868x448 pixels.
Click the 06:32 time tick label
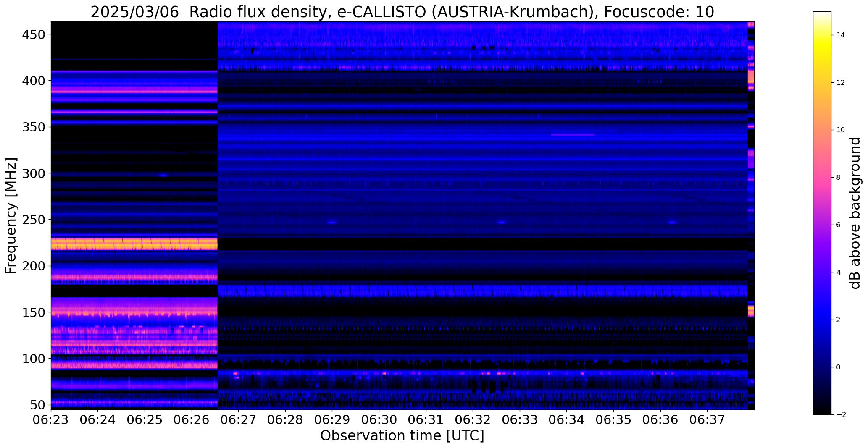(473, 420)
